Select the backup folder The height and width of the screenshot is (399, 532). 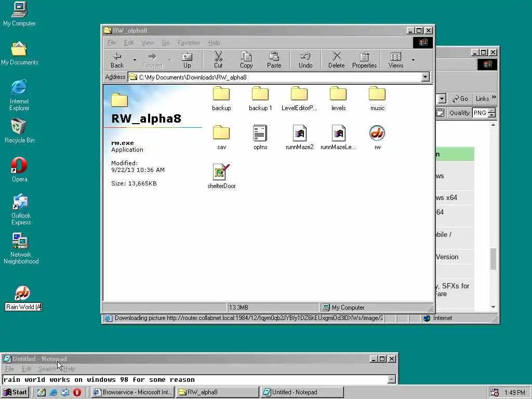point(221,98)
